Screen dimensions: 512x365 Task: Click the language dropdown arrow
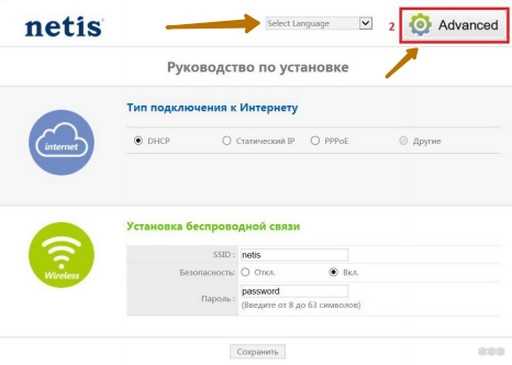[x=366, y=23]
